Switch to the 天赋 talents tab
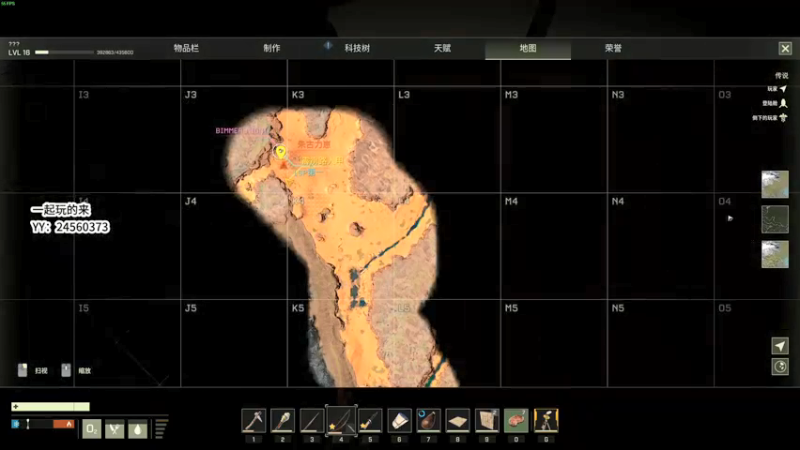Viewport: 800px width, 450px height. (442, 48)
